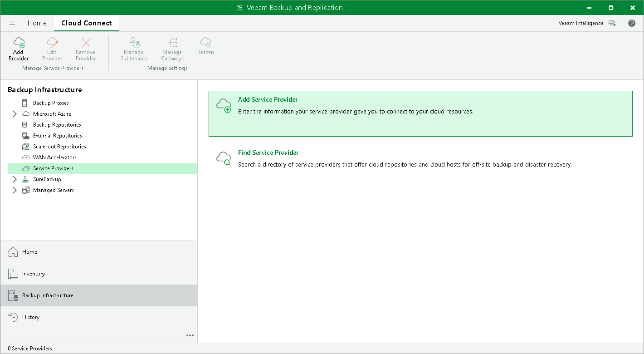Click the History clock icon
644x354 pixels.
(13, 317)
